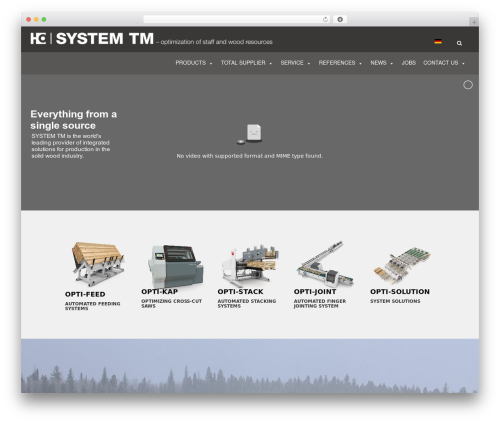Expand the Products dropdown arrow
This screenshot has width=500, height=423.
coord(211,63)
